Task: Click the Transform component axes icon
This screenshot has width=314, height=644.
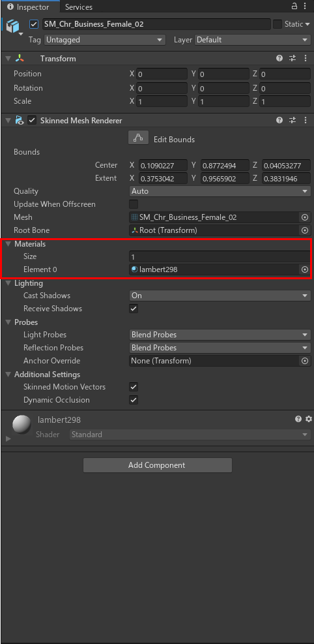Action: [20, 58]
